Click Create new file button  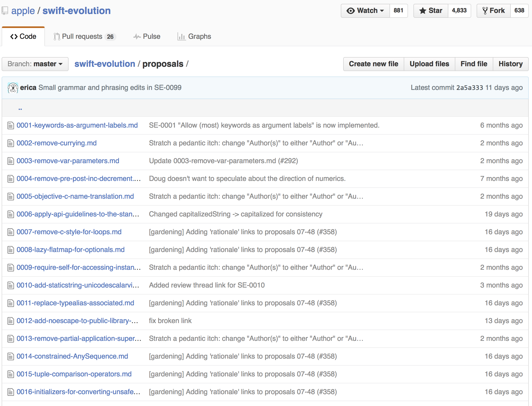(374, 64)
